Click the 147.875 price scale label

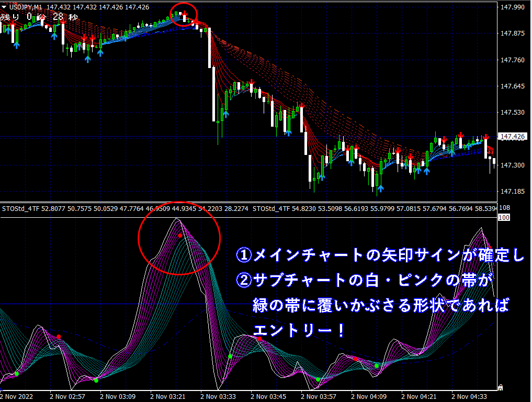tap(512, 33)
